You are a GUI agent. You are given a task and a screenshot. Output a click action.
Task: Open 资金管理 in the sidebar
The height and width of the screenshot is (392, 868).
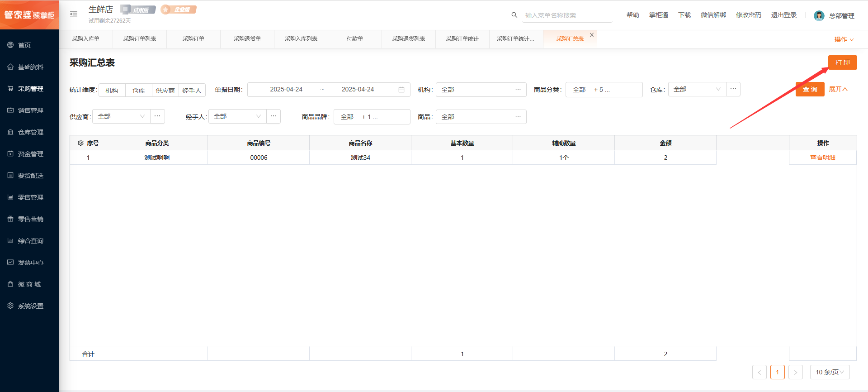point(29,154)
